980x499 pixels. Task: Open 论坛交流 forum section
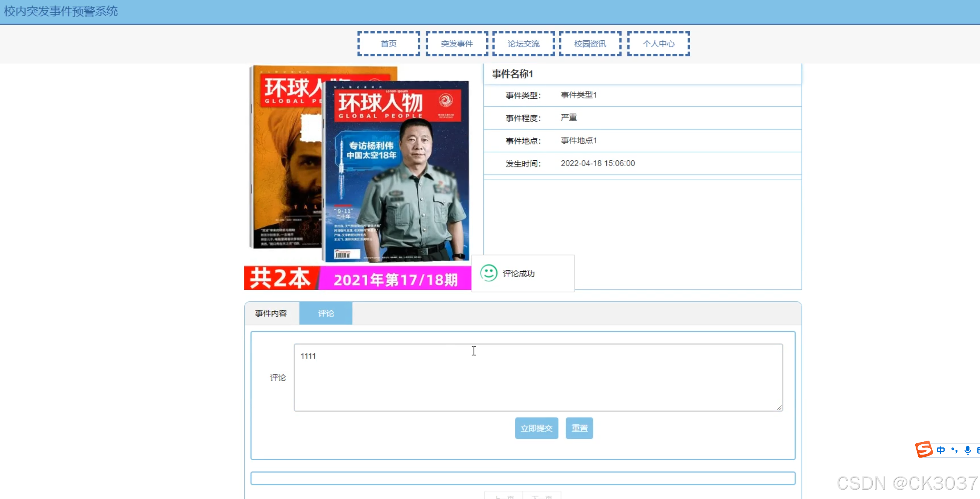click(523, 44)
